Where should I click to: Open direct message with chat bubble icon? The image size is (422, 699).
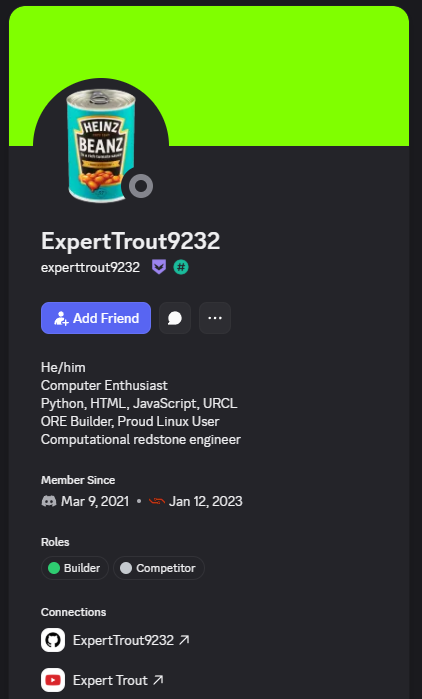[x=175, y=318]
